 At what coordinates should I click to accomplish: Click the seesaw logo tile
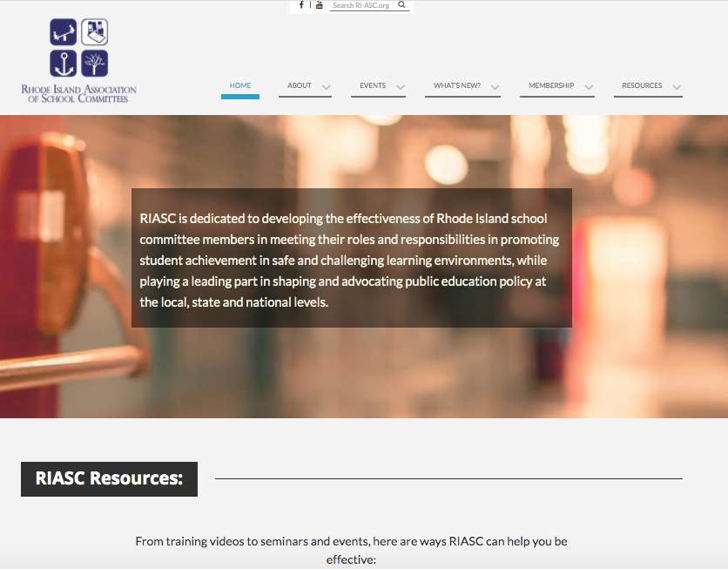click(64, 32)
